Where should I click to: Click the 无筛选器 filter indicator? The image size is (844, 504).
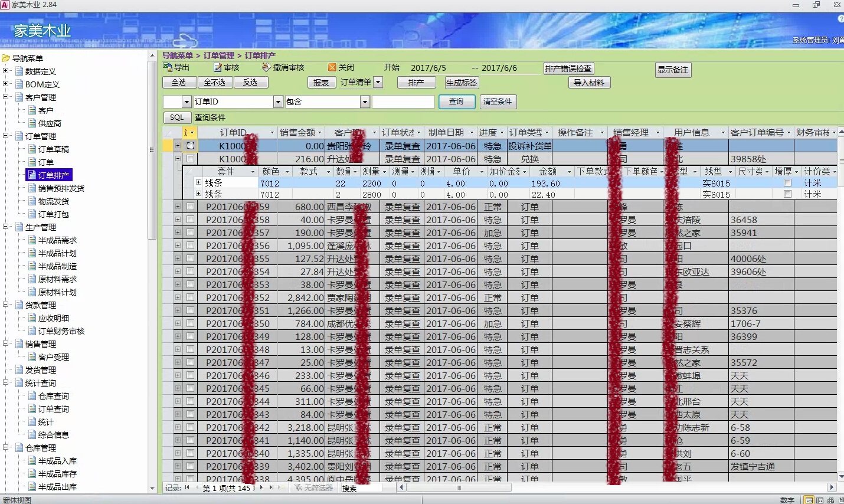(314, 488)
